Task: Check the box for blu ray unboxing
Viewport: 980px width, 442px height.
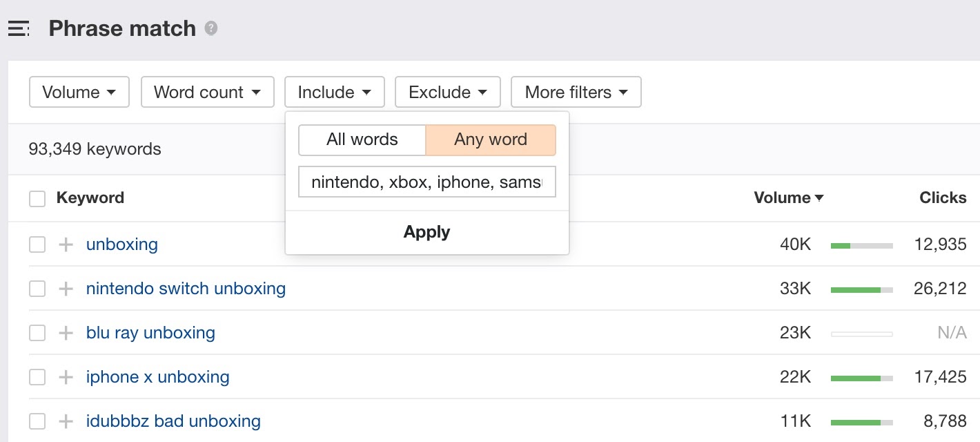Action: click(37, 332)
